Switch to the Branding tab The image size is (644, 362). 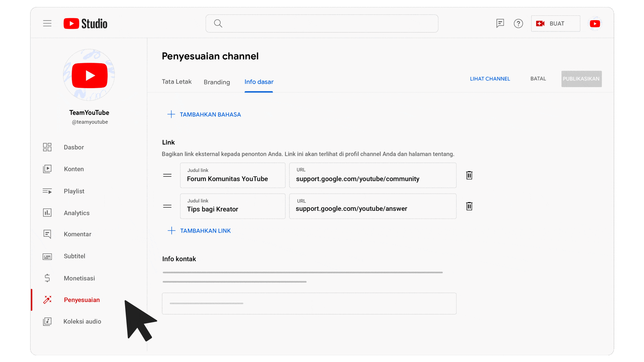point(216,82)
